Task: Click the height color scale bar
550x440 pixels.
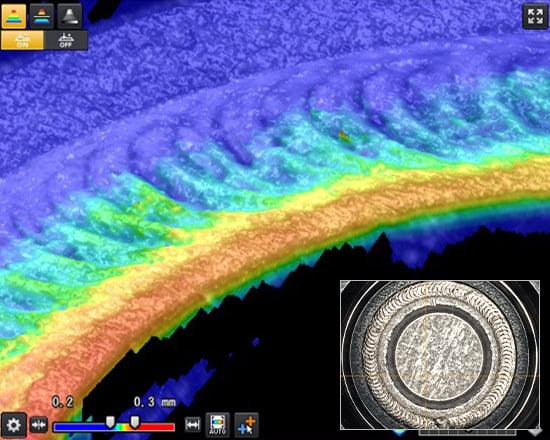Action: (114, 427)
